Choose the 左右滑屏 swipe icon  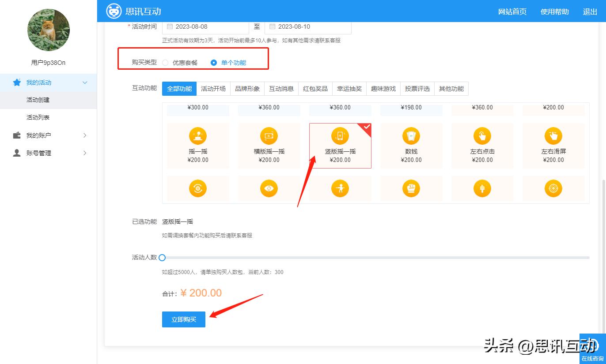(x=553, y=136)
